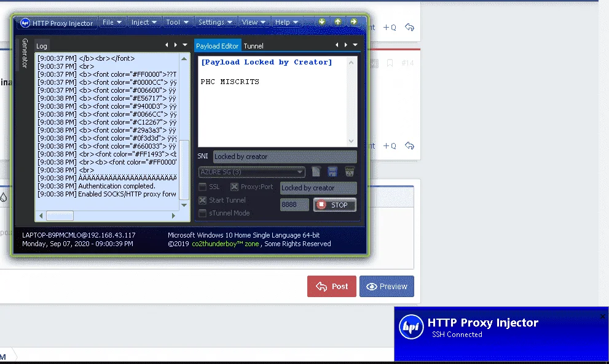609x364 pixels.
Task: Click the green down-arrow title bar button
Action: click(x=322, y=21)
